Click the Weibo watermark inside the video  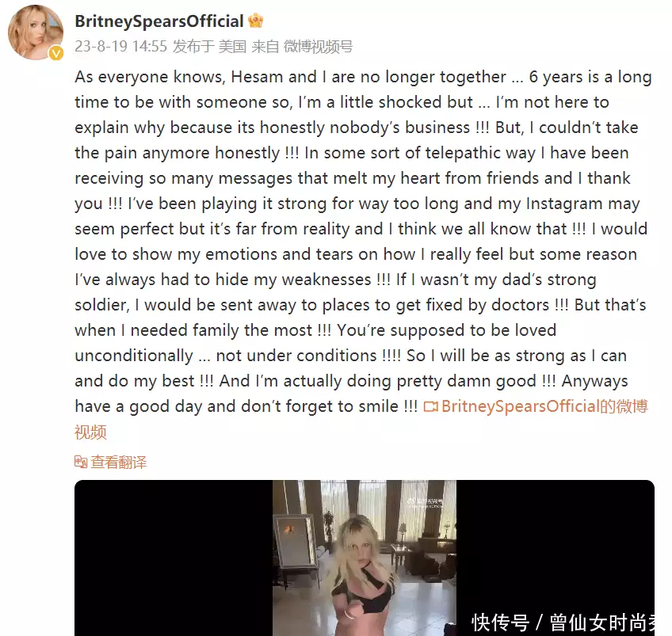[425, 503]
